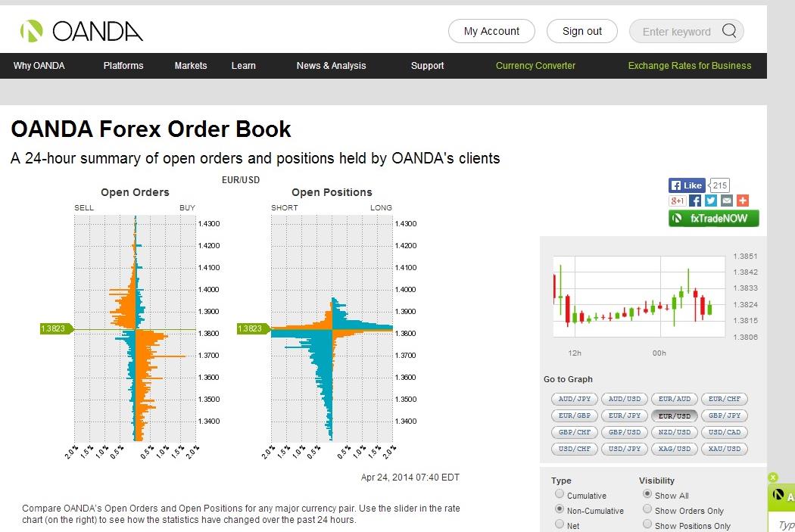The image size is (795, 532).
Task: Switch graph to GBP/CHF
Action: (x=575, y=433)
